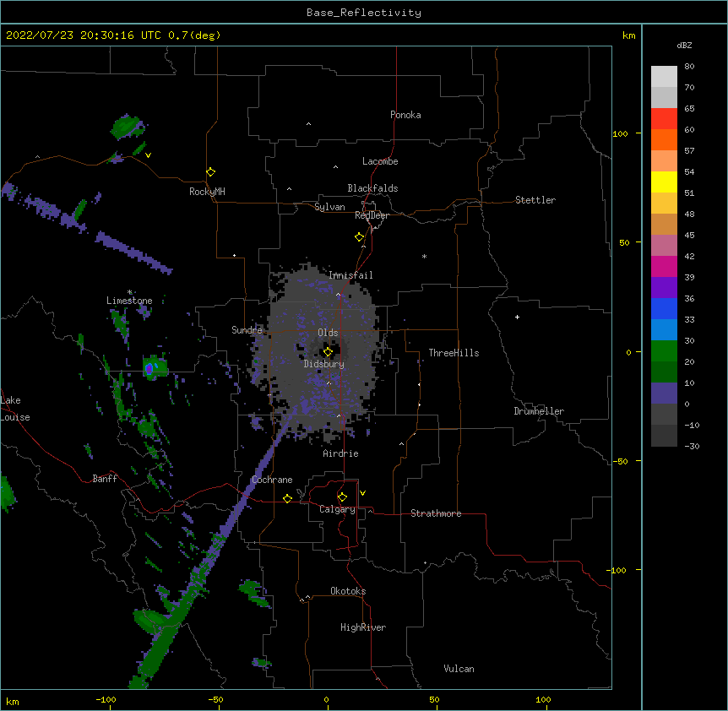Click the Limestone label
Screen dimensions: 728x711
[129, 301]
